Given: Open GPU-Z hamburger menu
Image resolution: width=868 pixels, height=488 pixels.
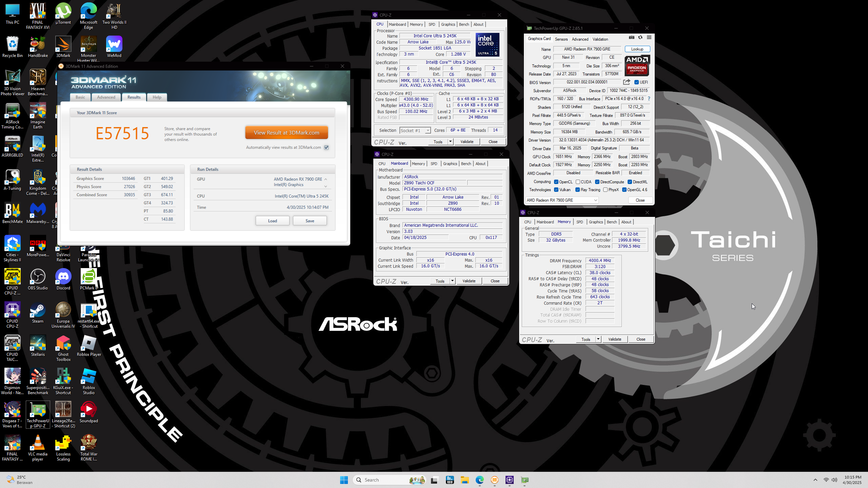Looking at the screenshot, I should coord(649,38).
